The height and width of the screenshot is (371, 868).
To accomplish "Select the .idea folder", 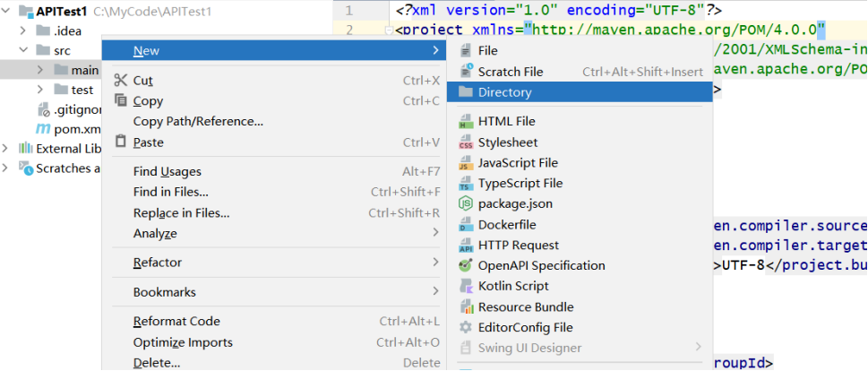I will coord(66,31).
